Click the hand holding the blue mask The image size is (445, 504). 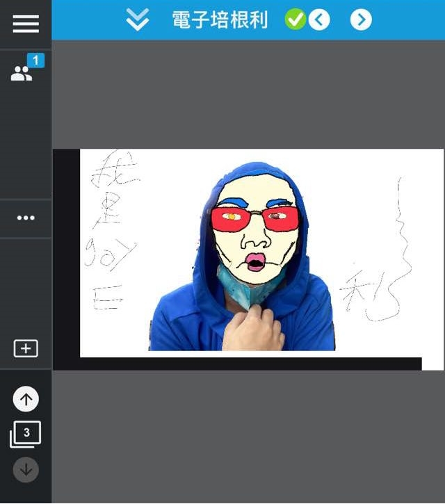[x=253, y=328]
